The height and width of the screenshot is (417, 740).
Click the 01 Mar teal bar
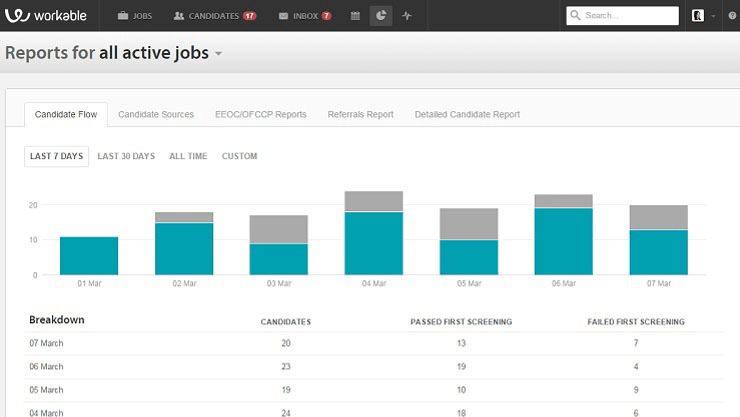(89, 256)
